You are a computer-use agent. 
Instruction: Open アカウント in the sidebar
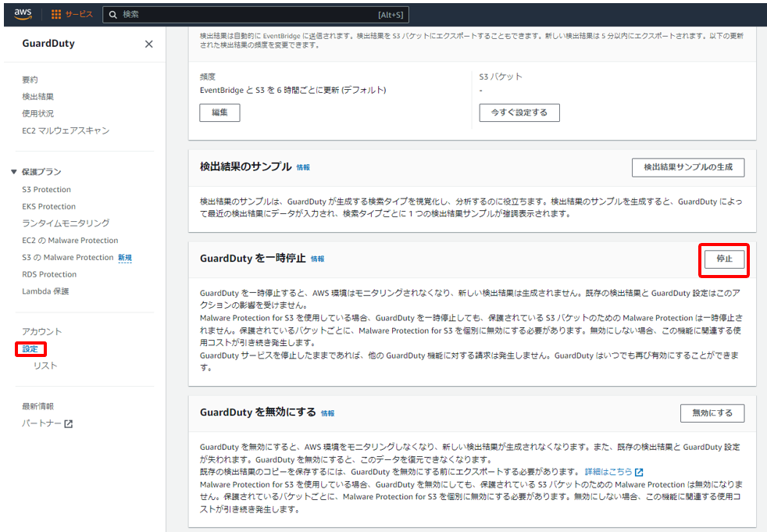pyautogui.click(x=42, y=332)
